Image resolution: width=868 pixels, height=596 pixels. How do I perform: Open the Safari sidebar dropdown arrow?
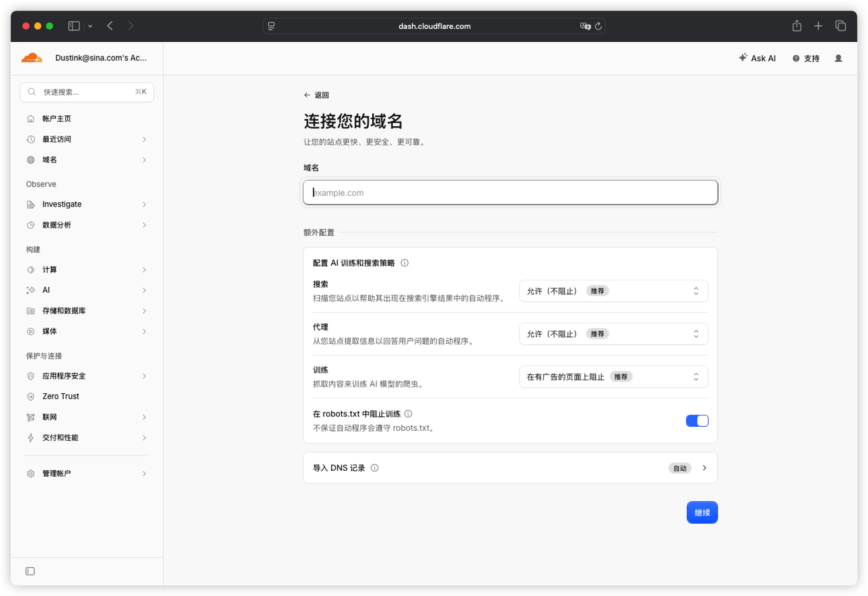click(x=90, y=26)
